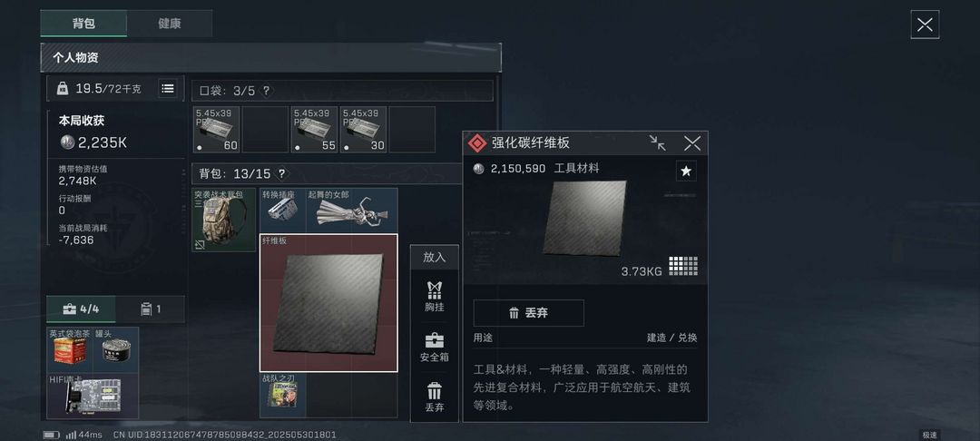Viewport: 980px width, 441px height.
Task: Select 胸挂 chest rig option
Action: (x=435, y=296)
